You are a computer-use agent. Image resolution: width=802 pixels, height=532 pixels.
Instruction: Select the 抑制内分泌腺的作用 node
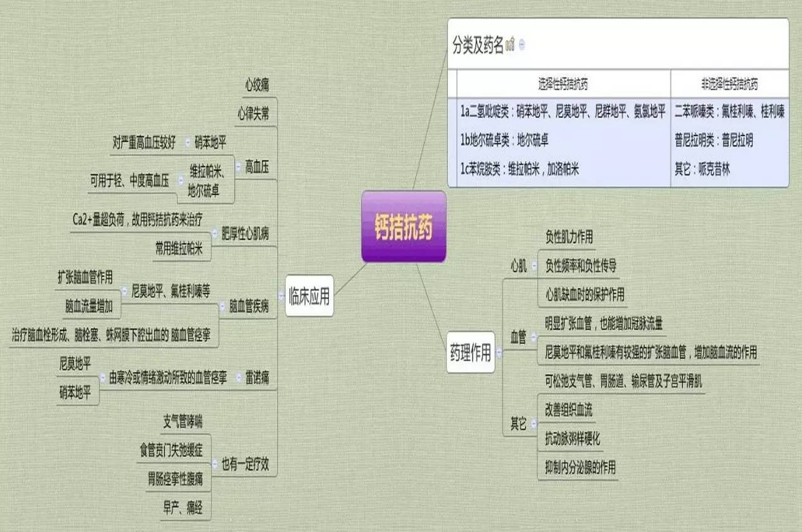pos(581,467)
